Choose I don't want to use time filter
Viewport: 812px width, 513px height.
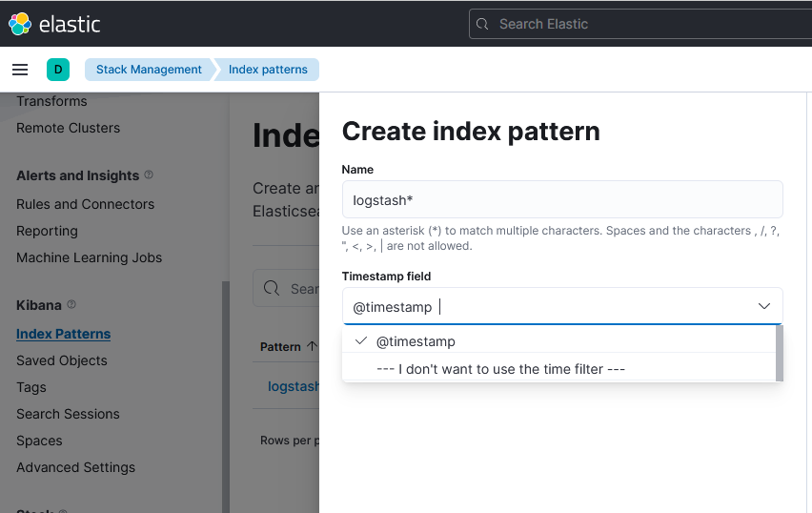(558, 369)
